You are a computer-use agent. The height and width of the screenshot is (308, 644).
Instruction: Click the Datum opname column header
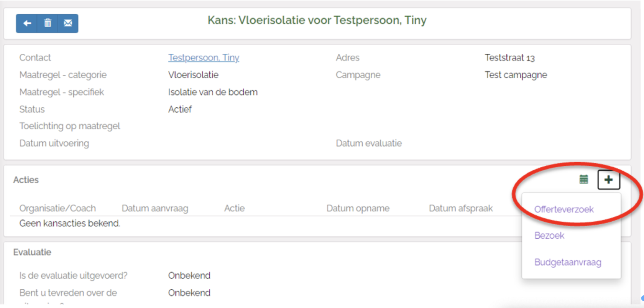358,208
